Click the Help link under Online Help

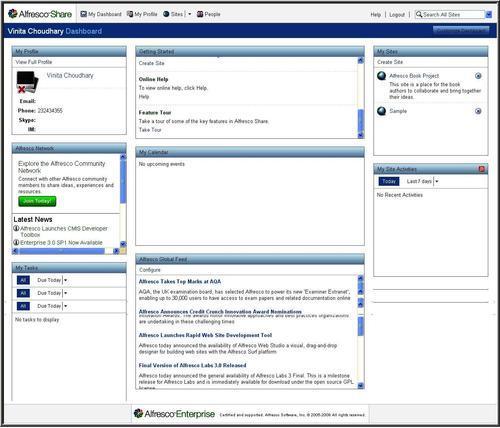(144, 97)
